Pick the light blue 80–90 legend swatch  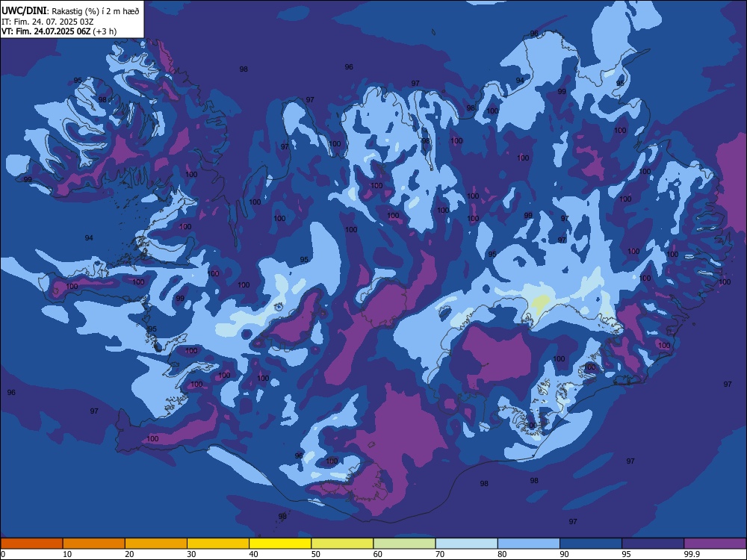[529, 544]
